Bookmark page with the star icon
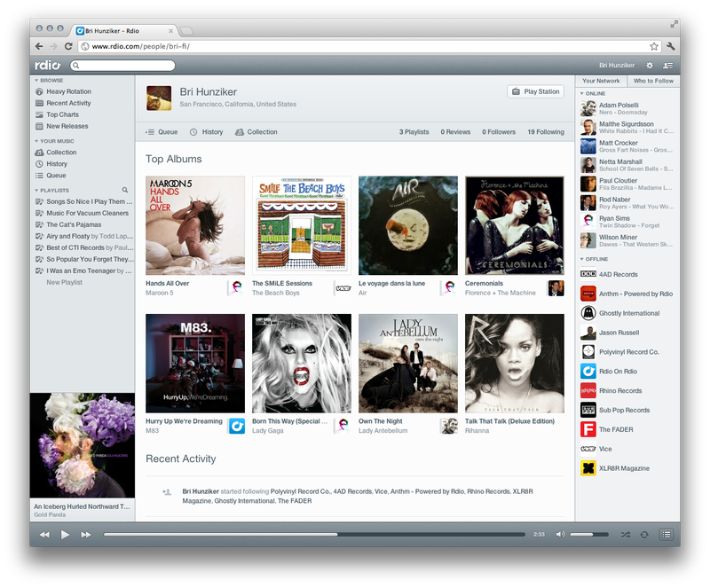The image size is (710, 588). [x=654, y=46]
